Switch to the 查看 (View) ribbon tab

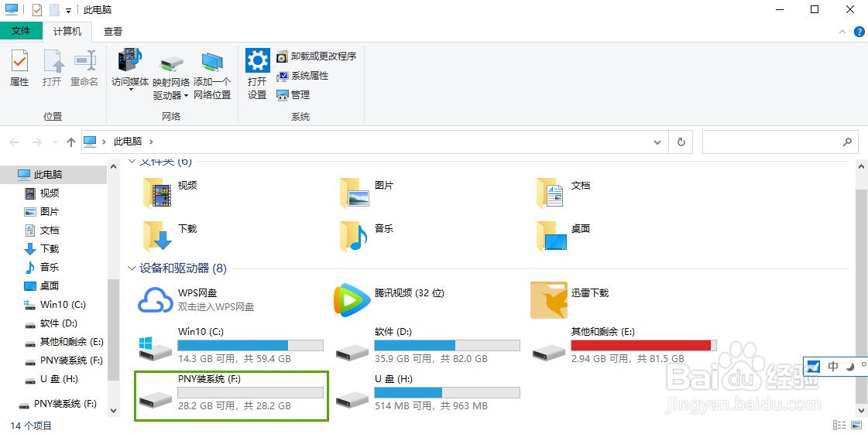(113, 32)
